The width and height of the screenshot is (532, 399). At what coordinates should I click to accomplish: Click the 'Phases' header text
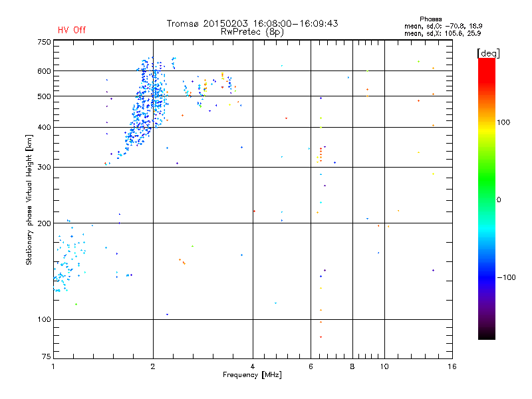(430, 19)
